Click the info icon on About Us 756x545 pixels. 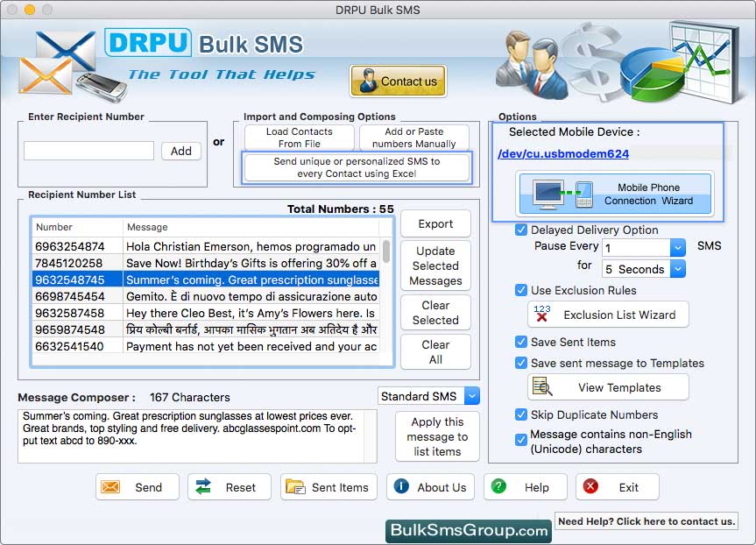tap(401, 486)
